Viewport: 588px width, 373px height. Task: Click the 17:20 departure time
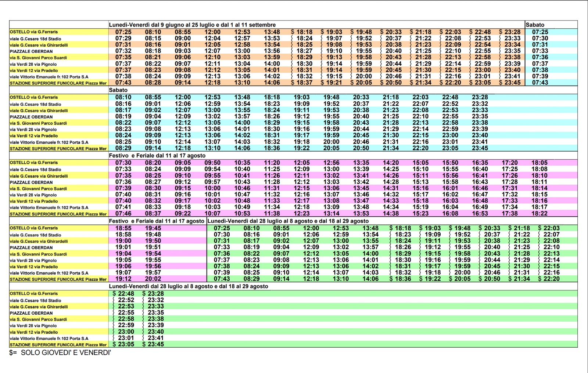[x=510, y=163]
